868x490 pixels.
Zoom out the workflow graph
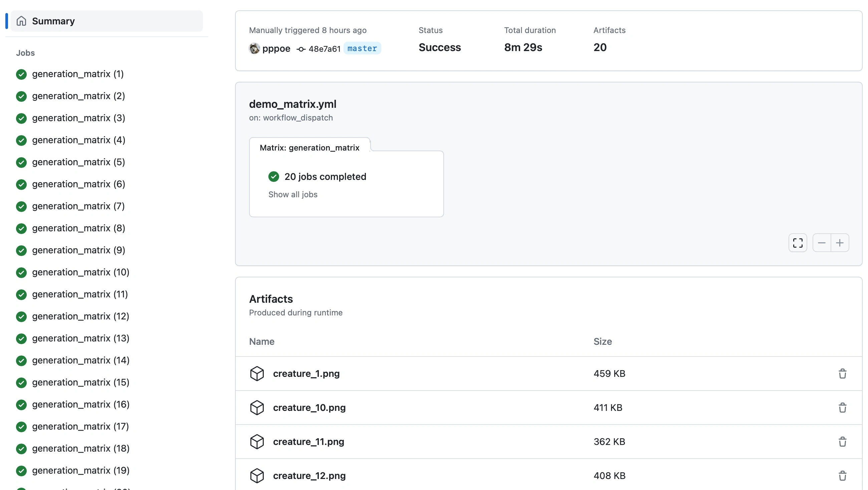822,243
